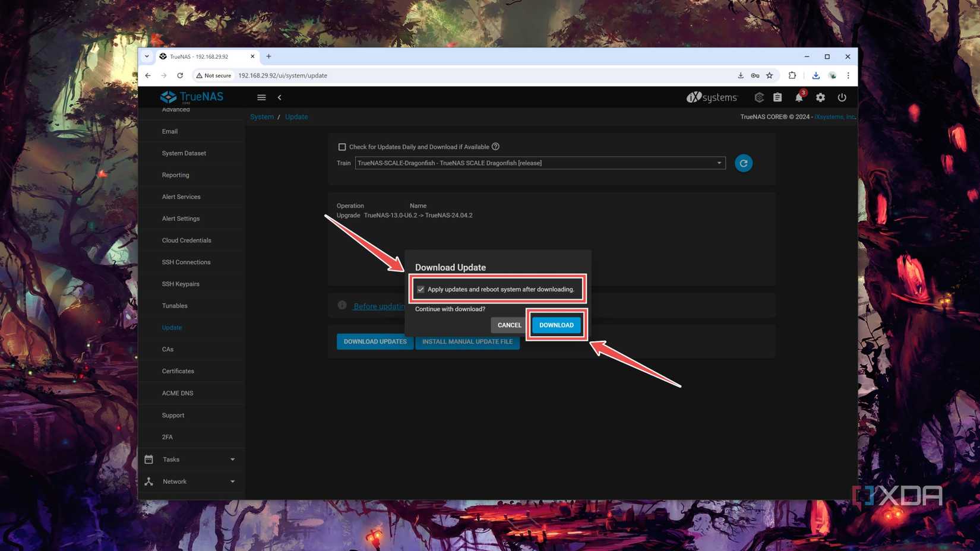Open the browser extensions puzzle icon
Viewport: 980px width, 551px height.
tap(792, 75)
